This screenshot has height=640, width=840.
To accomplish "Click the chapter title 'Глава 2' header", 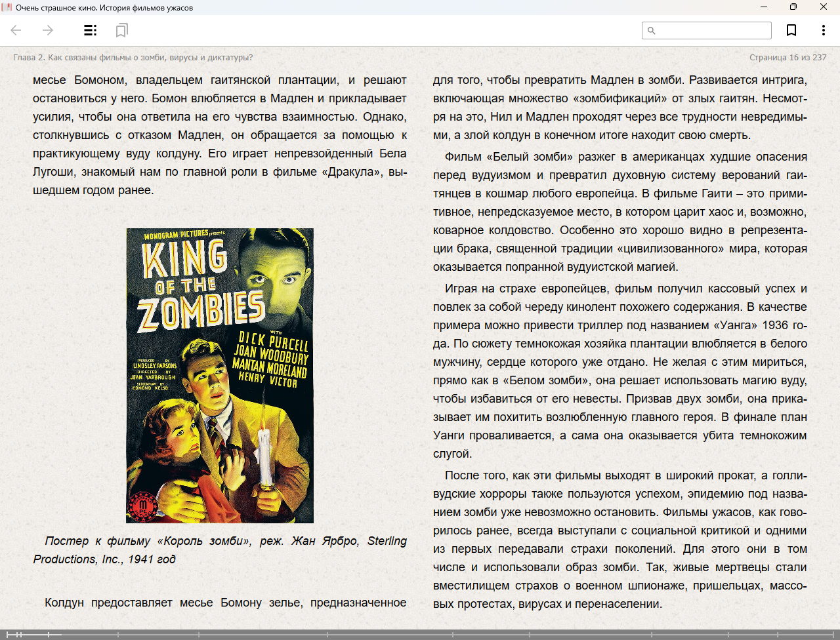I will [x=133, y=58].
